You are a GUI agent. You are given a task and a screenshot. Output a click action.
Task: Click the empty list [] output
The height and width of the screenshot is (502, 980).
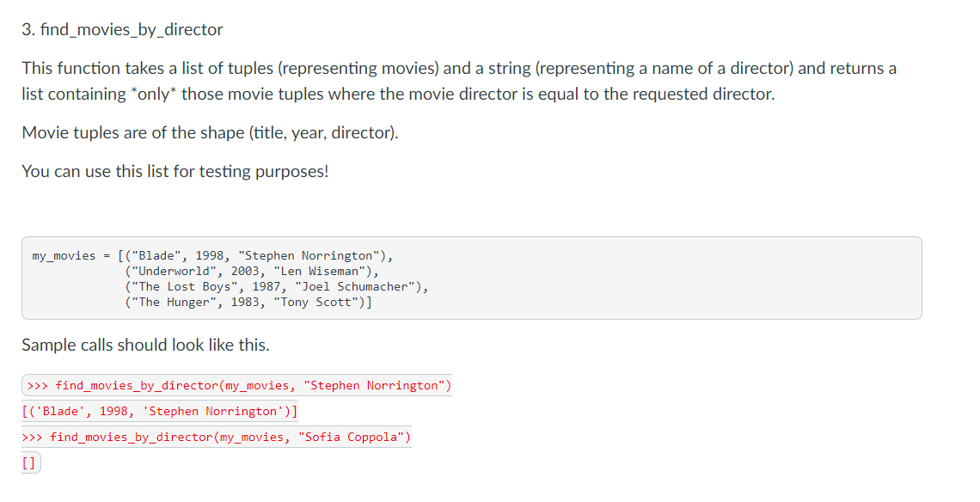tap(30, 462)
